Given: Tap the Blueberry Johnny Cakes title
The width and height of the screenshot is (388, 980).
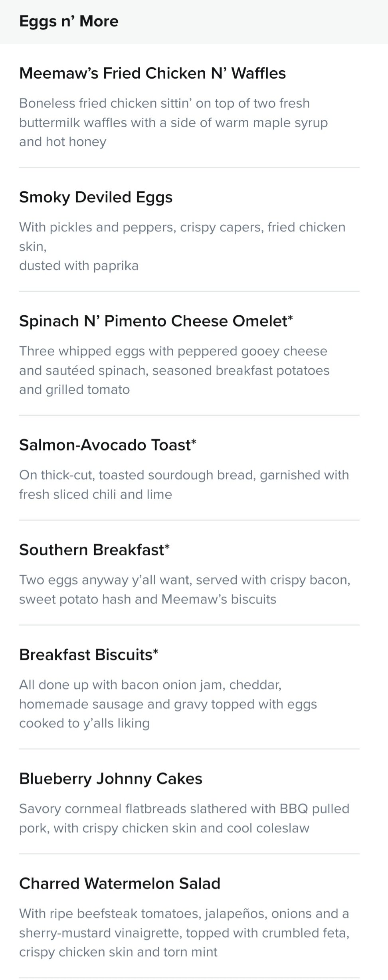Looking at the screenshot, I should tap(111, 778).
